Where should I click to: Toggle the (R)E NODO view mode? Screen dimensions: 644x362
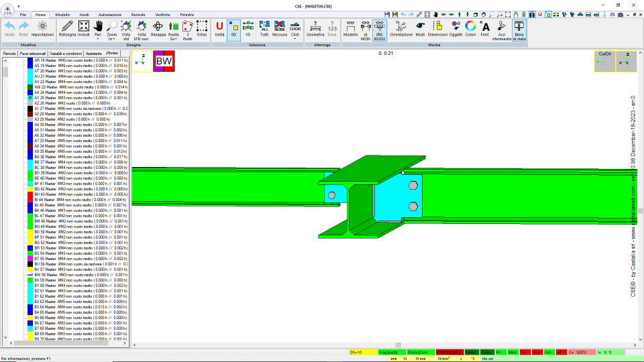380,30
